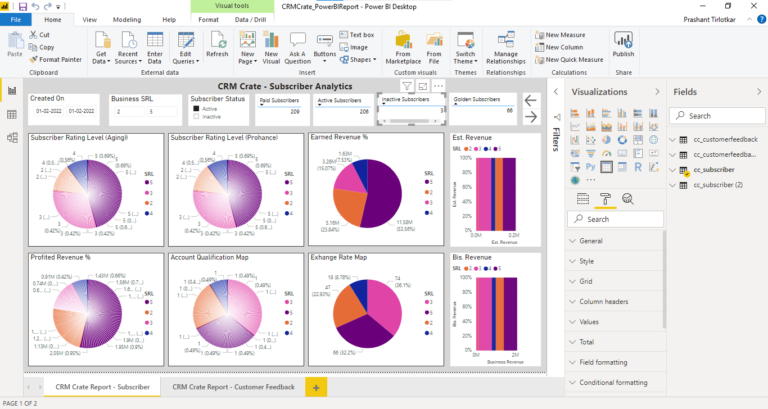The image size is (768, 409).
Task: Pick the Waterfall chart visualization icon
Action: coord(575,140)
